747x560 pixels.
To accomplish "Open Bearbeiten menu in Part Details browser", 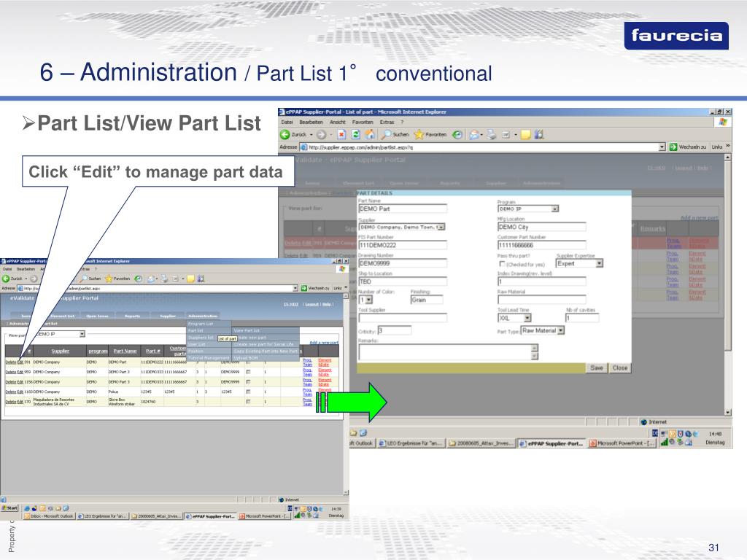I will (311, 122).
